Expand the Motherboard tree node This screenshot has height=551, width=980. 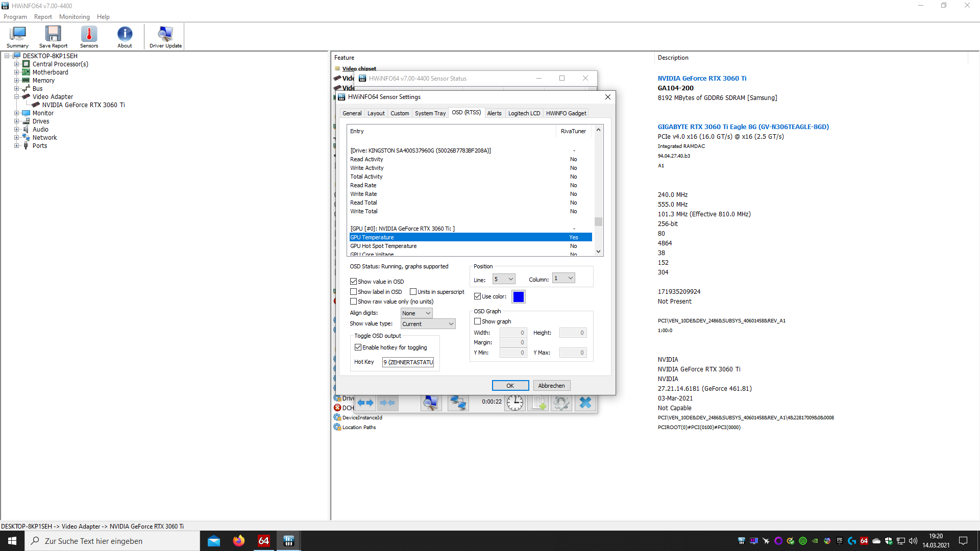pyautogui.click(x=16, y=72)
